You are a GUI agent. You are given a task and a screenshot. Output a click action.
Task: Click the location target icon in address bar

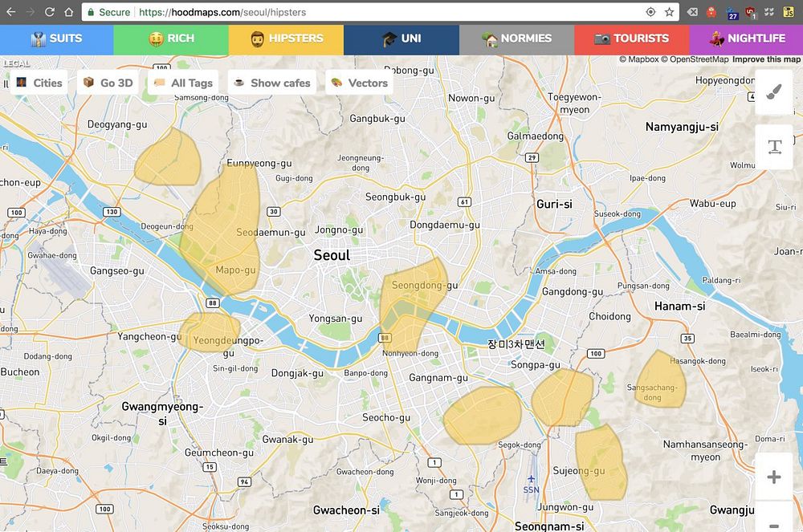650,12
